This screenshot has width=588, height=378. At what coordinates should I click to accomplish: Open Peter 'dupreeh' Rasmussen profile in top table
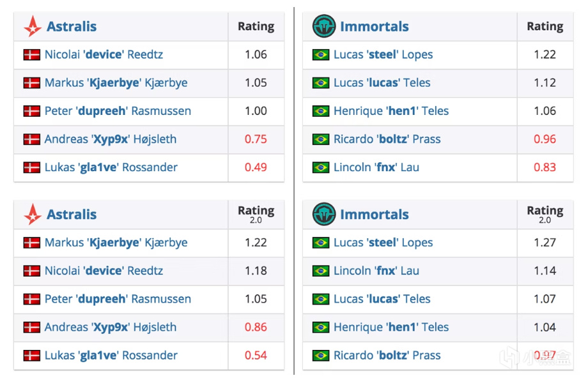[x=118, y=111]
